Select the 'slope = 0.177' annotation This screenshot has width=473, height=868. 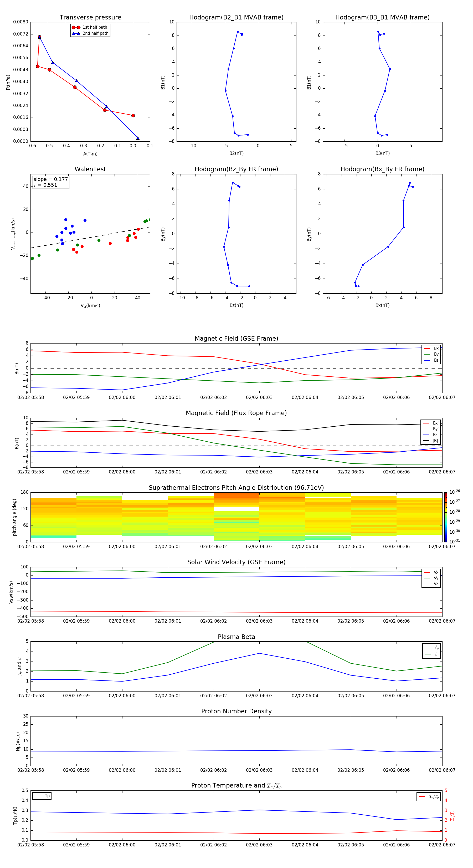click(x=50, y=179)
